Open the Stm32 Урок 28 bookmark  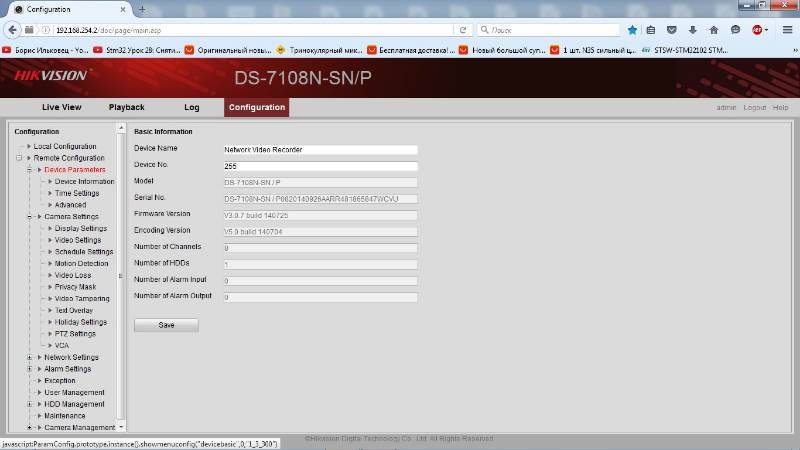[x=137, y=50]
